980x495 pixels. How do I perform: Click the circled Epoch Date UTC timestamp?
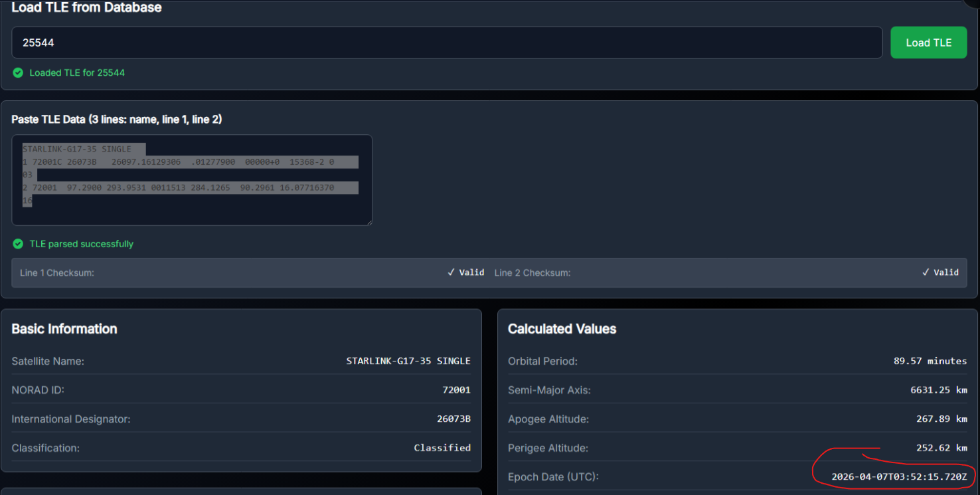click(x=899, y=477)
